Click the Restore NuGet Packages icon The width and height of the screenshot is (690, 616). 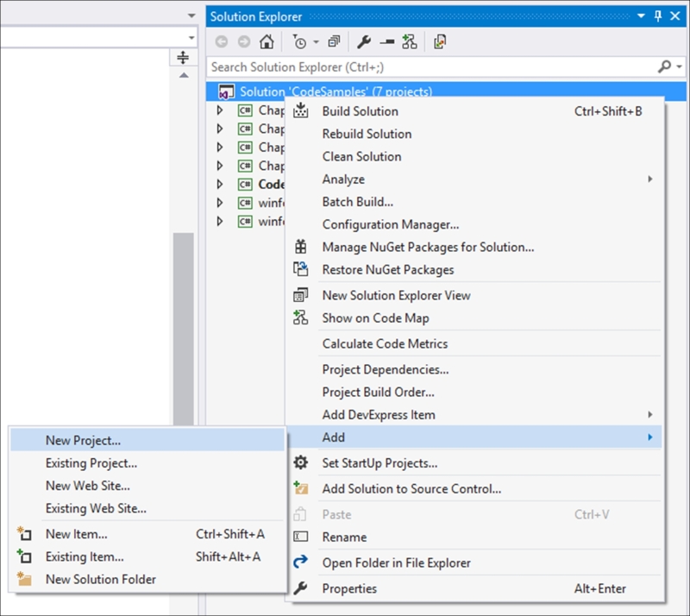click(300, 268)
